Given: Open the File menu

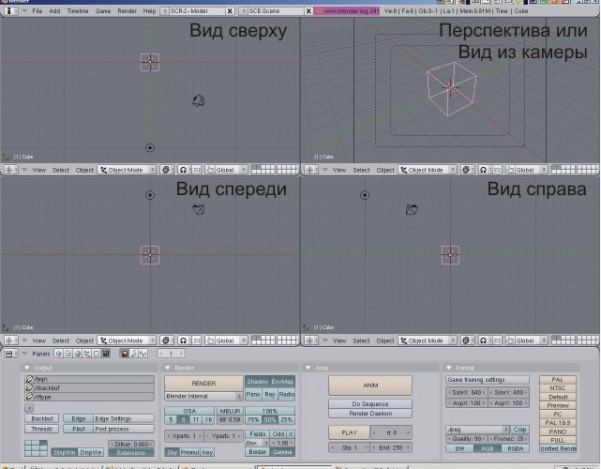Looking at the screenshot, I should tap(37, 11).
